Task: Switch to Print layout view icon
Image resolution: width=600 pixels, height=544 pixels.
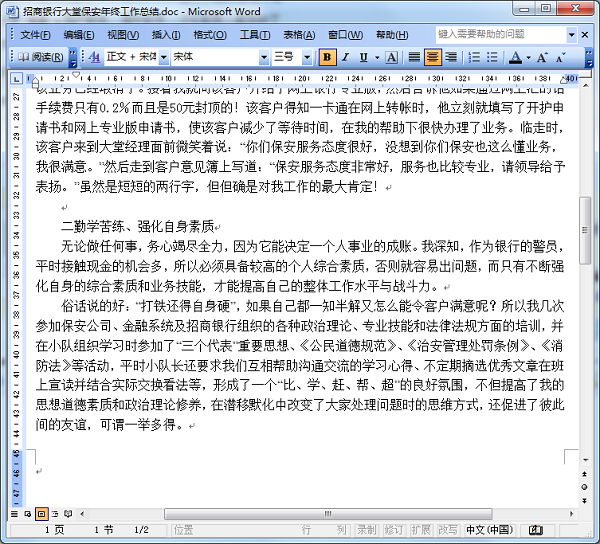Action: (41, 514)
